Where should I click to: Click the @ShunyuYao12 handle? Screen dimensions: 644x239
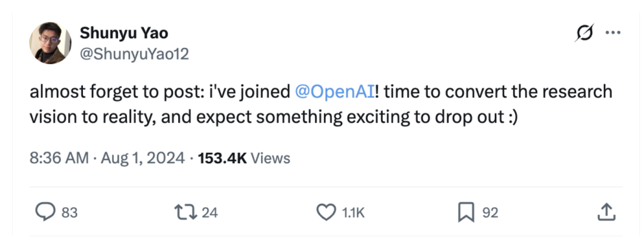tap(134, 54)
